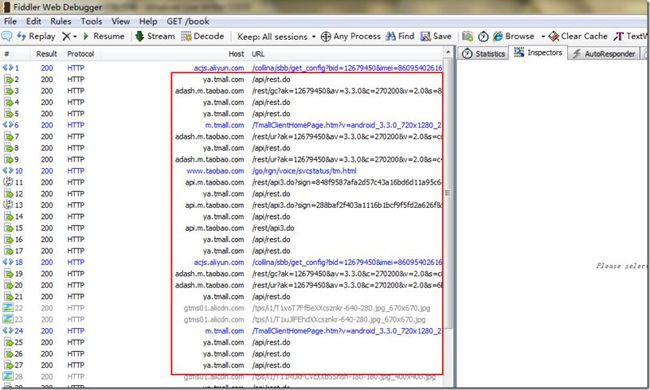Open the Edit menu
650x390 pixels.
[x=34, y=21]
